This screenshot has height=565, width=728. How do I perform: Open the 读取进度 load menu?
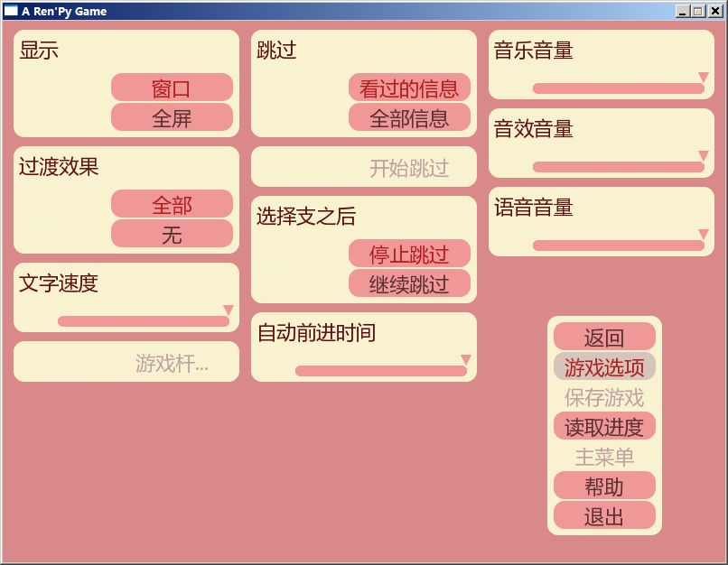pyautogui.click(x=604, y=426)
